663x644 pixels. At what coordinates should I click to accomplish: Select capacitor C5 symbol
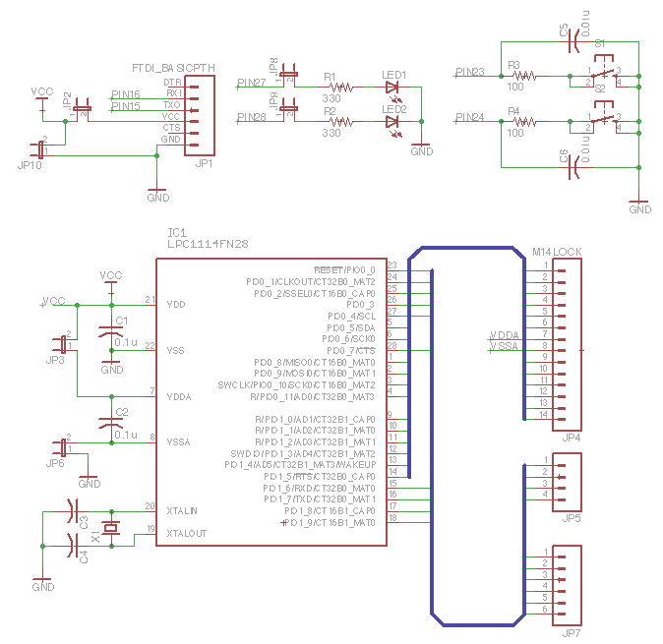pyautogui.click(x=573, y=41)
